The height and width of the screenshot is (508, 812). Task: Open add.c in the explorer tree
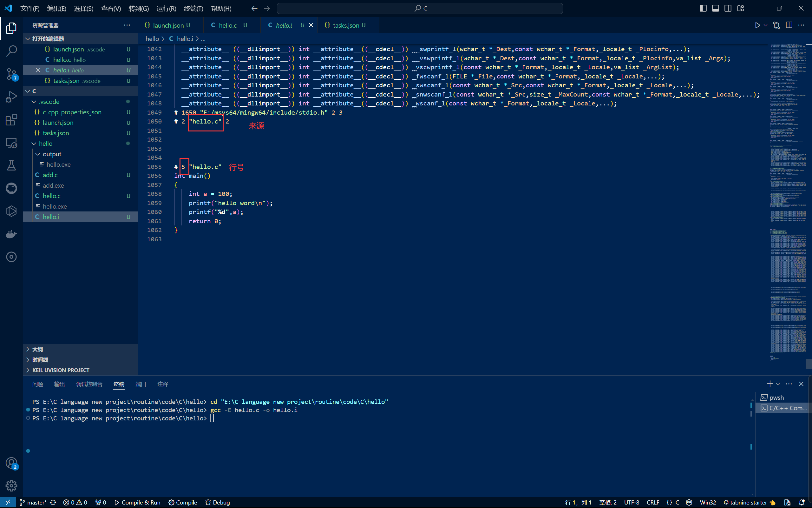click(80, 175)
